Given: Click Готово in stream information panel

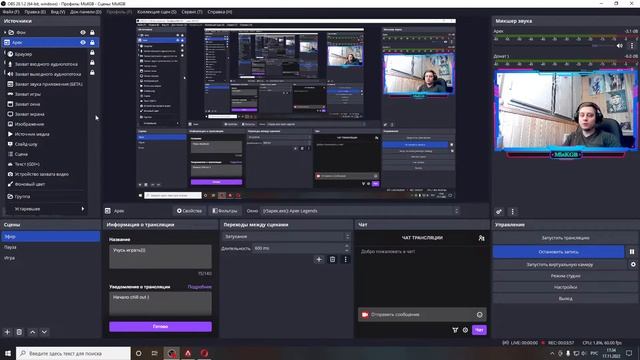Looking at the screenshot, I should (x=160, y=327).
